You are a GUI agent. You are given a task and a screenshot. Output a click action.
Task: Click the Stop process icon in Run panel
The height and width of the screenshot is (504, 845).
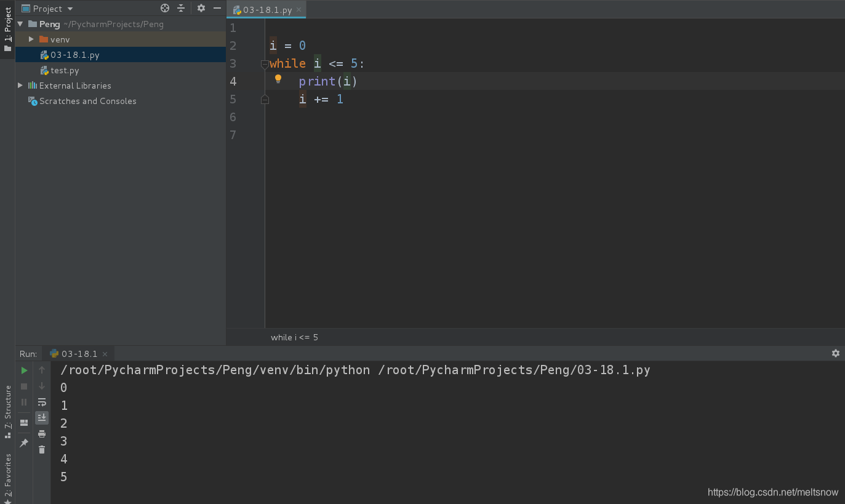click(x=24, y=386)
